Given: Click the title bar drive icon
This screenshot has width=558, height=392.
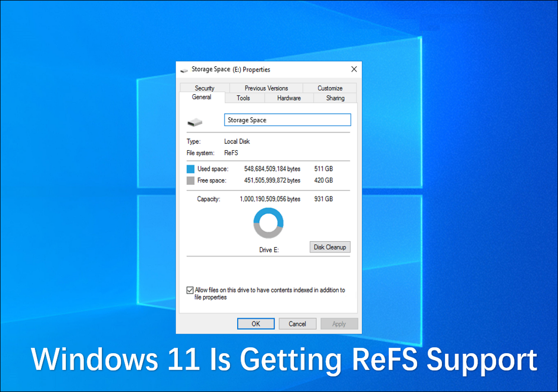Looking at the screenshot, I should click(x=184, y=70).
